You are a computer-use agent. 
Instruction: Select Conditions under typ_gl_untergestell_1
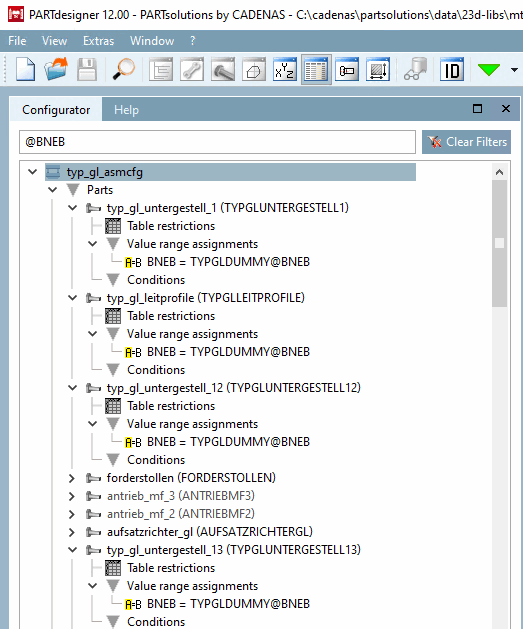(x=156, y=280)
